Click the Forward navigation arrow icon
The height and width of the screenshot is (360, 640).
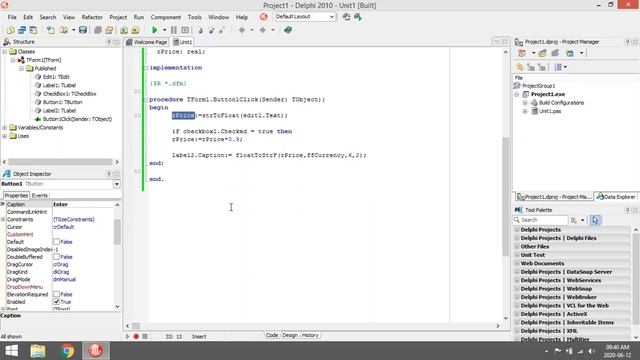pyautogui.click(x=262, y=30)
